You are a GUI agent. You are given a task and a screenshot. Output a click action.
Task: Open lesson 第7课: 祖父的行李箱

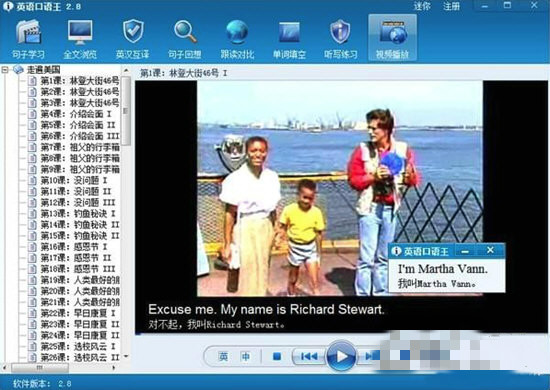(x=80, y=147)
